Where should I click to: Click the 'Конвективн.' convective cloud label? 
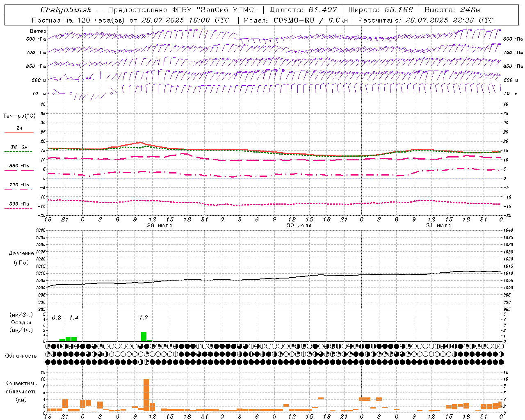click(21, 383)
